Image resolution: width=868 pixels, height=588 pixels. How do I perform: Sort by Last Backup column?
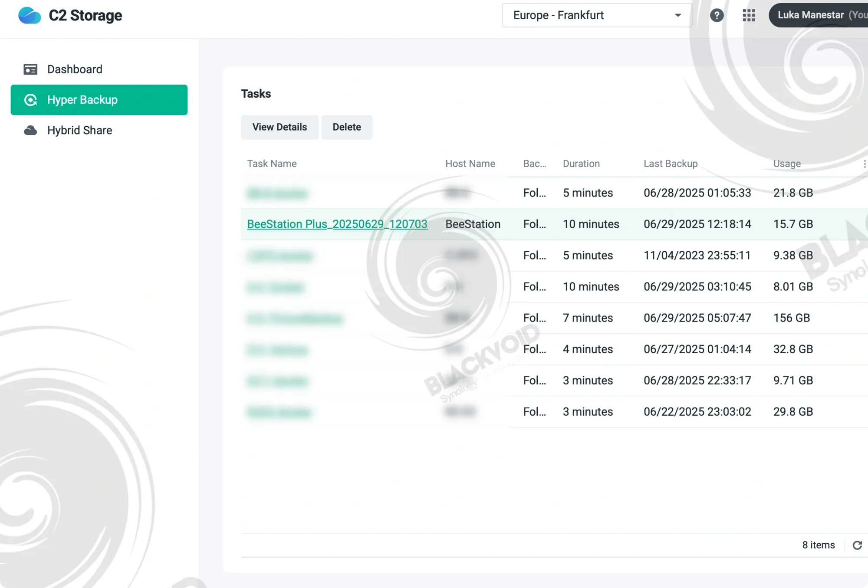coord(671,164)
